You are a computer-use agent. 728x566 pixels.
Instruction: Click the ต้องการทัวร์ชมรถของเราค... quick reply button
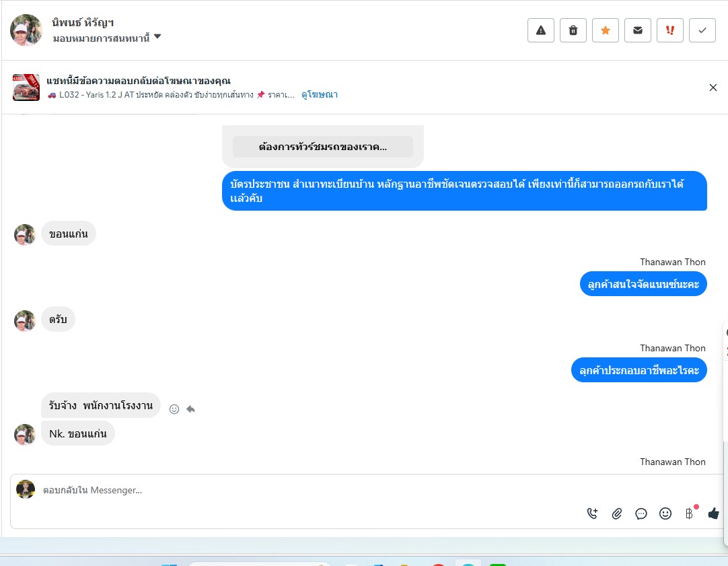coord(323,147)
